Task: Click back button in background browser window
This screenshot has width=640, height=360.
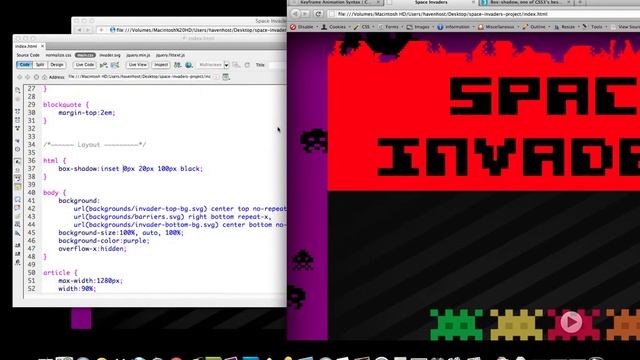Action: (80, 30)
